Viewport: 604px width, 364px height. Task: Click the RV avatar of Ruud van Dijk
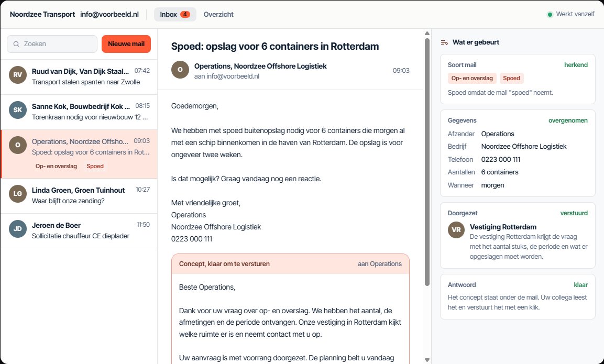pos(18,75)
